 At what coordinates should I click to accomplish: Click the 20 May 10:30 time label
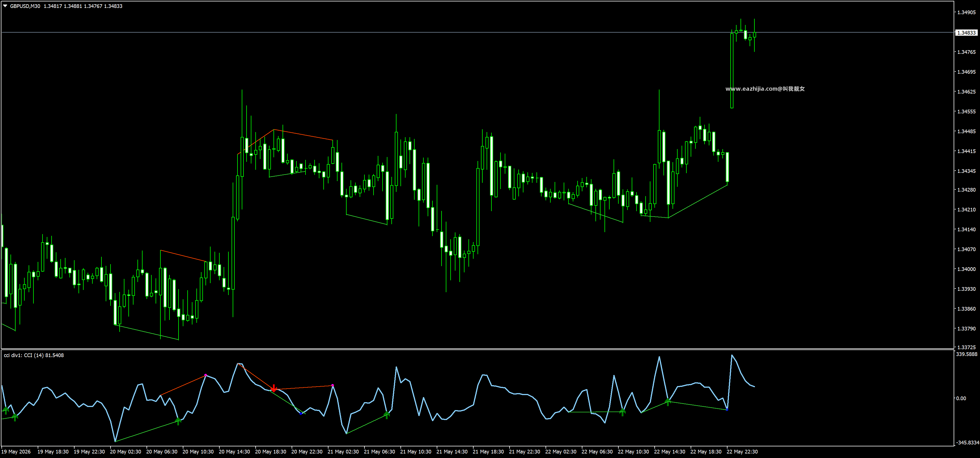click(198, 451)
